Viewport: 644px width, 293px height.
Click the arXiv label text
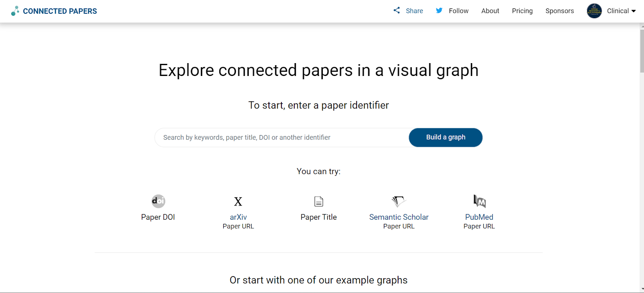(x=238, y=217)
